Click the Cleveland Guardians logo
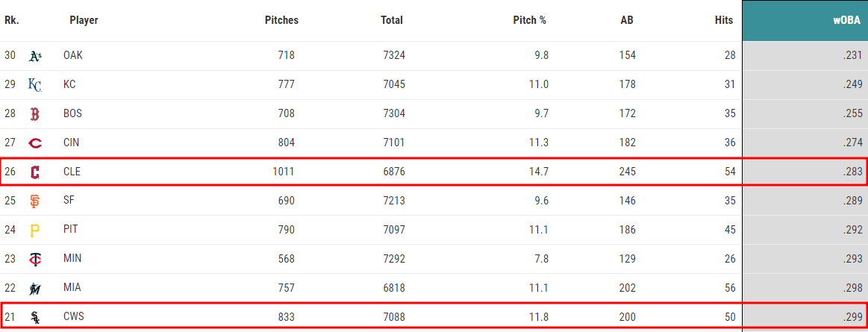 coord(35,172)
